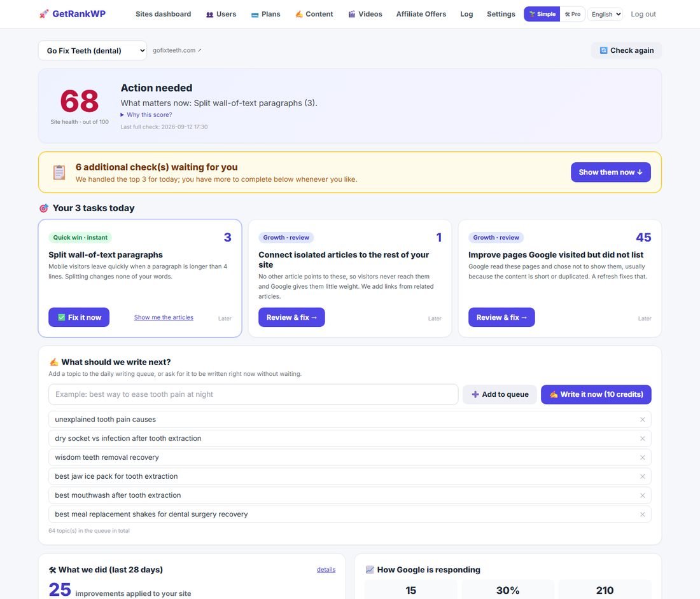Open the Go Fix Teeth site selector
This screenshot has width=700, height=599.
pos(92,50)
